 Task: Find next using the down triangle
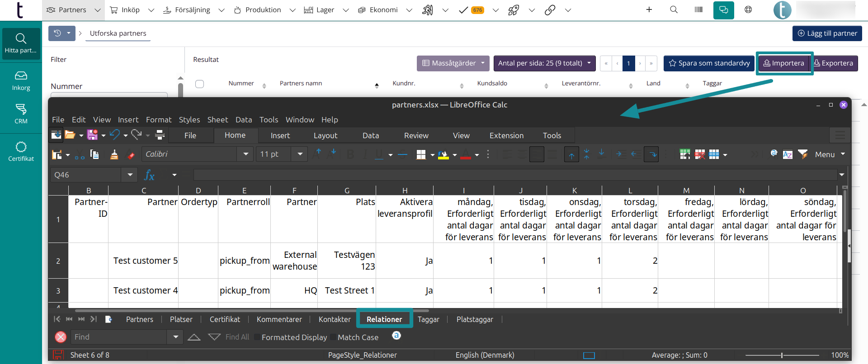pos(214,337)
